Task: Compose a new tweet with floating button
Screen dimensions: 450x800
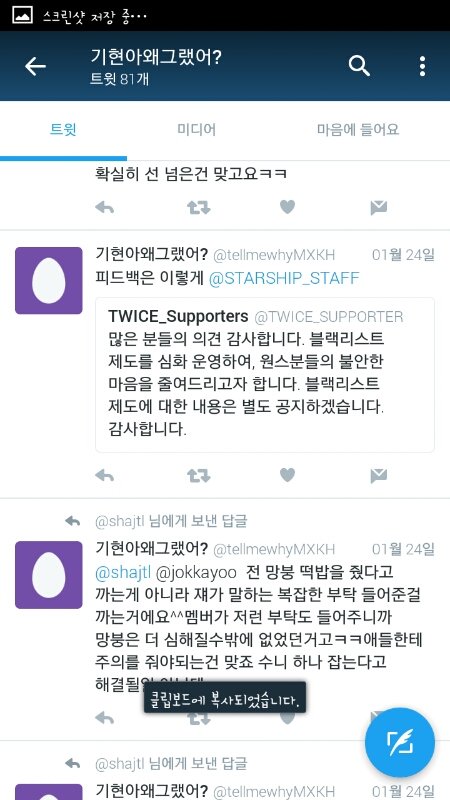Action: pos(400,743)
